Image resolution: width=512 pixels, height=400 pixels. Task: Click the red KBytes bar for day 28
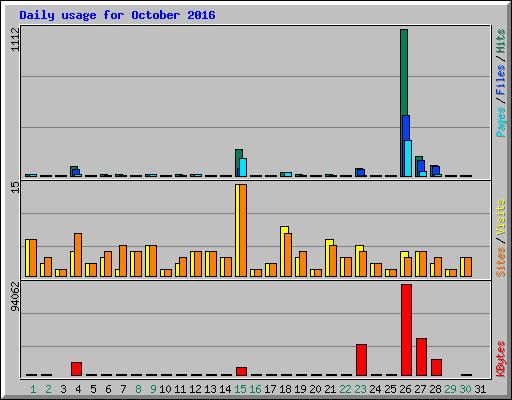pos(436,367)
